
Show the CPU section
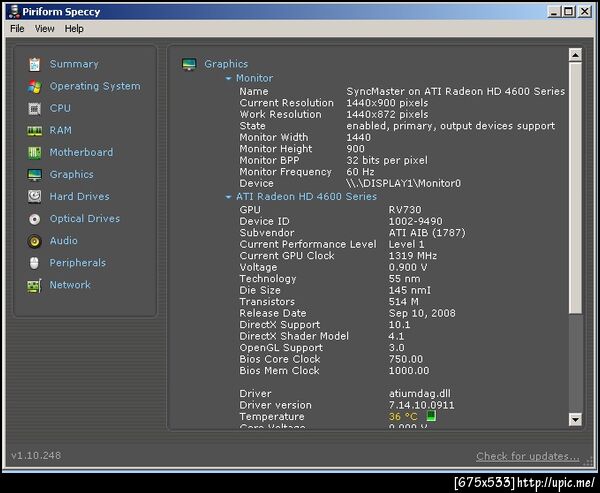[x=60, y=108]
